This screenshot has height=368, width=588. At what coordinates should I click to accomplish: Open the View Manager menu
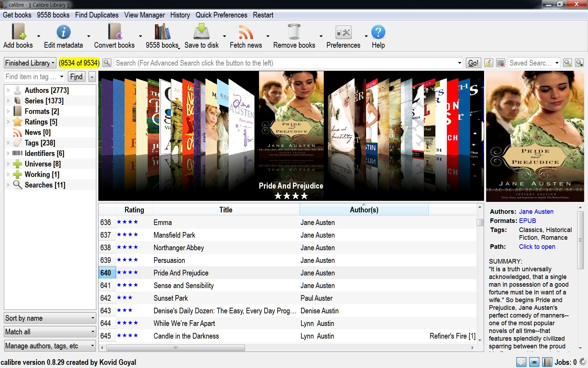[145, 15]
